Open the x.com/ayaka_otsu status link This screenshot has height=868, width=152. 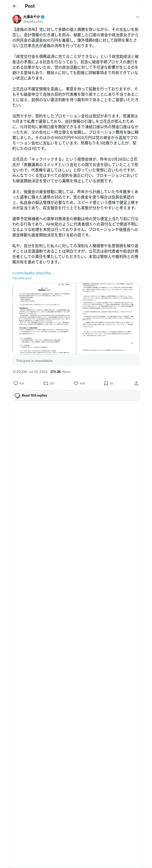(x=33, y=273)
